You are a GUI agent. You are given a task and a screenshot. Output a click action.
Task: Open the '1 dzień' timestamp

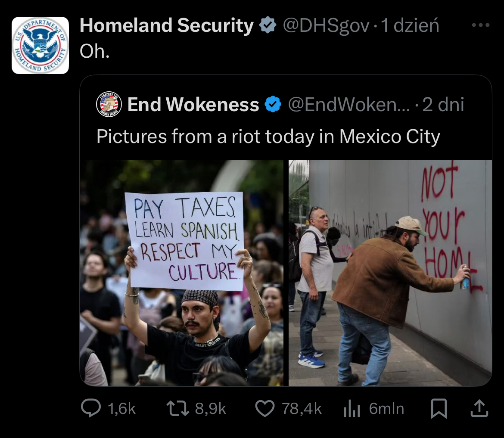[410, 25]
